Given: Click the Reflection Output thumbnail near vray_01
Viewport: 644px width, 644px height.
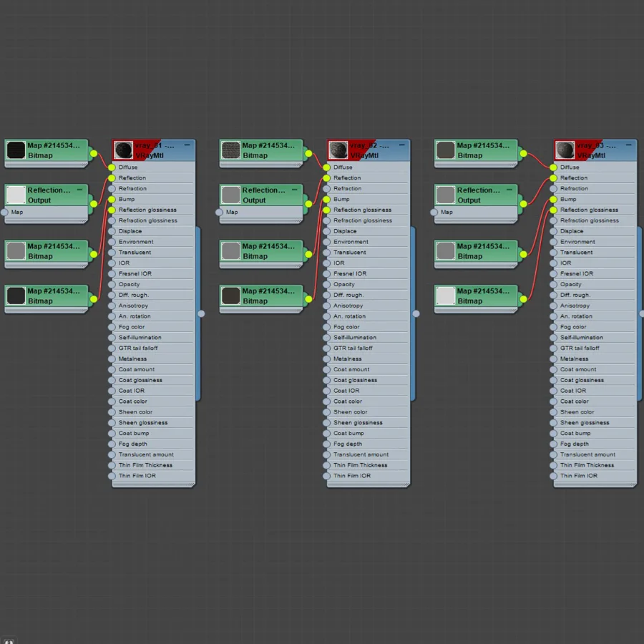Looking at the screenshot, I should [x=16, y=195].
